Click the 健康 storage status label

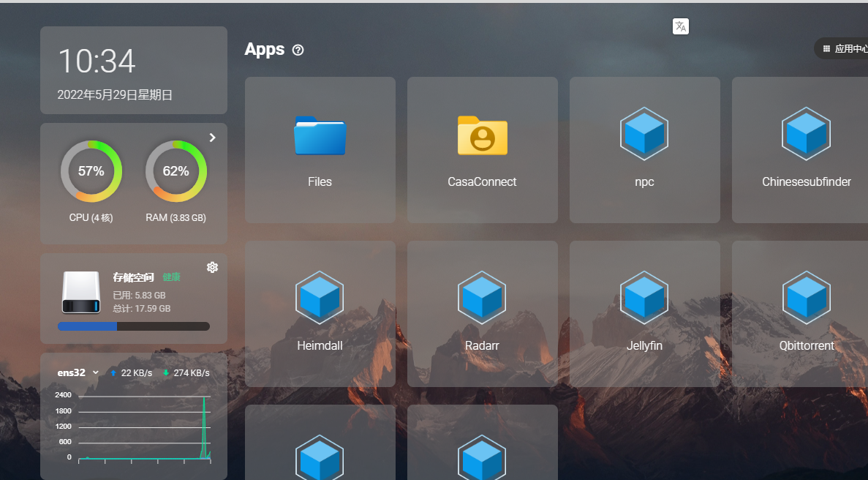172,277
